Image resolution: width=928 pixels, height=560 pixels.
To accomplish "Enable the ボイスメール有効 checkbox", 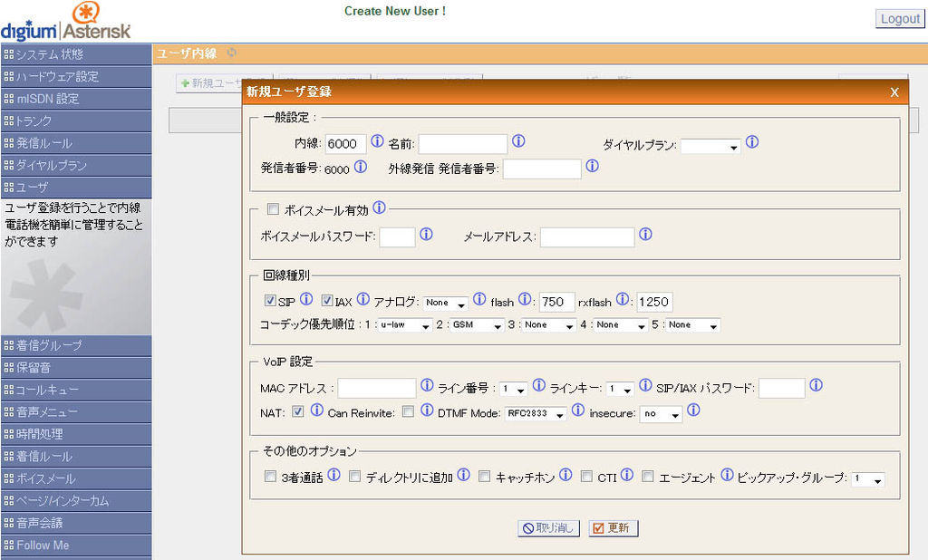I will [273, 209].
